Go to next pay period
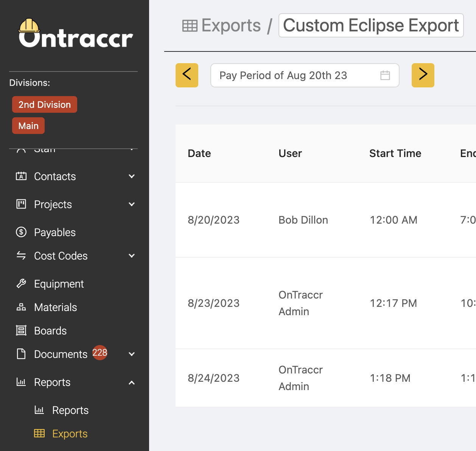The width and height of the screenshot is (476, 451). coord(423,75)
